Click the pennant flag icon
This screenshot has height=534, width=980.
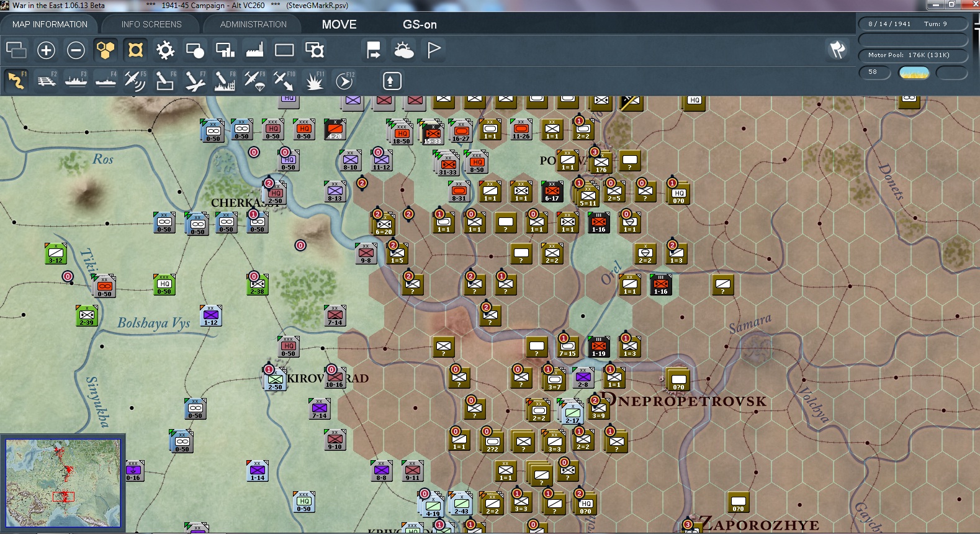[434, 50]
